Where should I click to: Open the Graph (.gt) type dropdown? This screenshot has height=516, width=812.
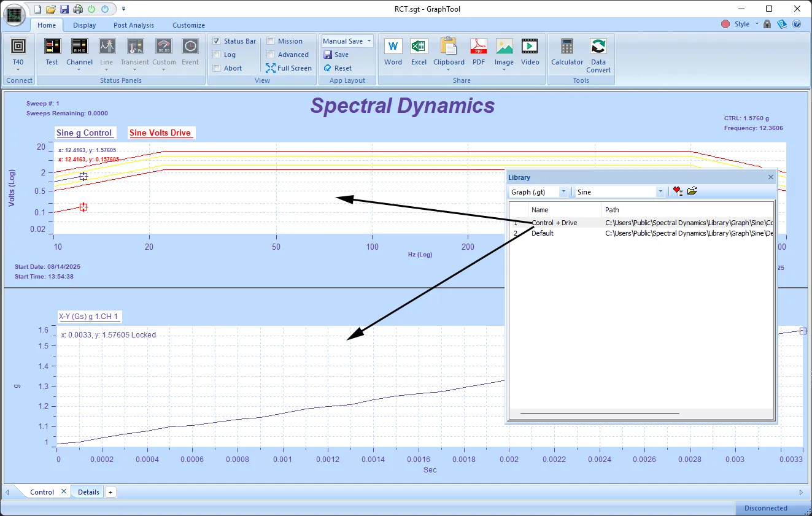click(563, 191)
